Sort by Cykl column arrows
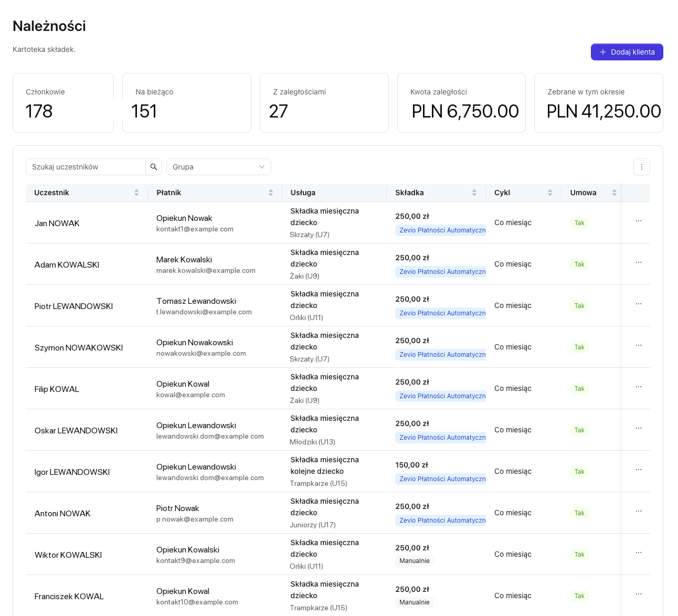678x616 pixels. (550, 193)
